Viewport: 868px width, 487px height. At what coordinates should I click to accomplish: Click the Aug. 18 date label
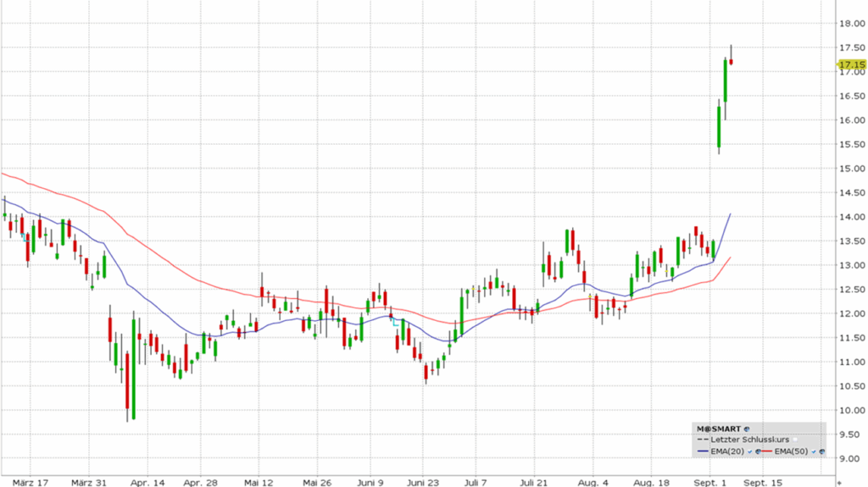pyautogui.click(x=651, y=483)
